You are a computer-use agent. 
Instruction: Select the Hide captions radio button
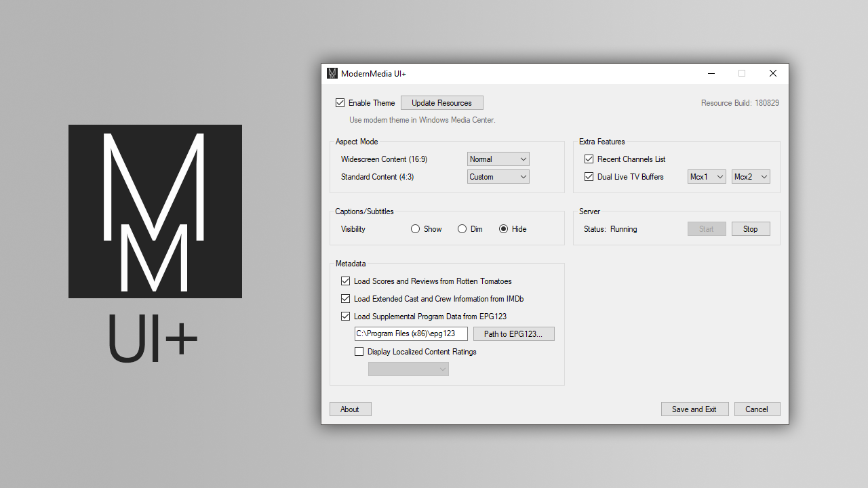(504, 229)
